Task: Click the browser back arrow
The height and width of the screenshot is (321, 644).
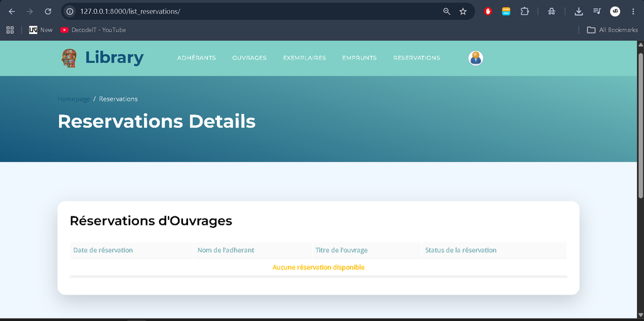Action: click(x=12, y=11)
